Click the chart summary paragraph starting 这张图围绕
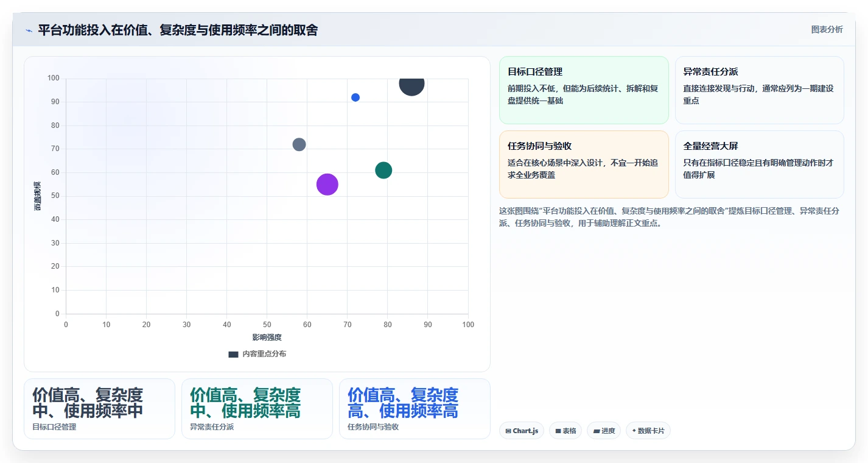This screenshot has width=868, height=463. (x=670, y=217)
